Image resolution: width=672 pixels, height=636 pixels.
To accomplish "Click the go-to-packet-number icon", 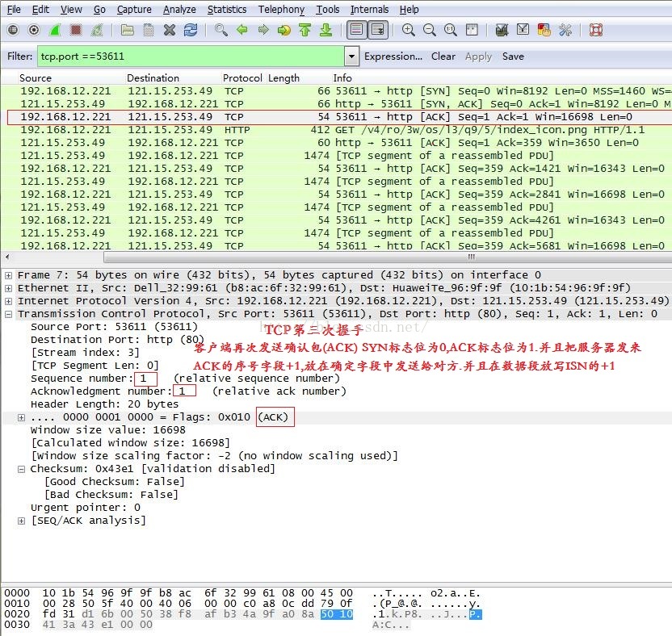I will click(x=283, y=30).
